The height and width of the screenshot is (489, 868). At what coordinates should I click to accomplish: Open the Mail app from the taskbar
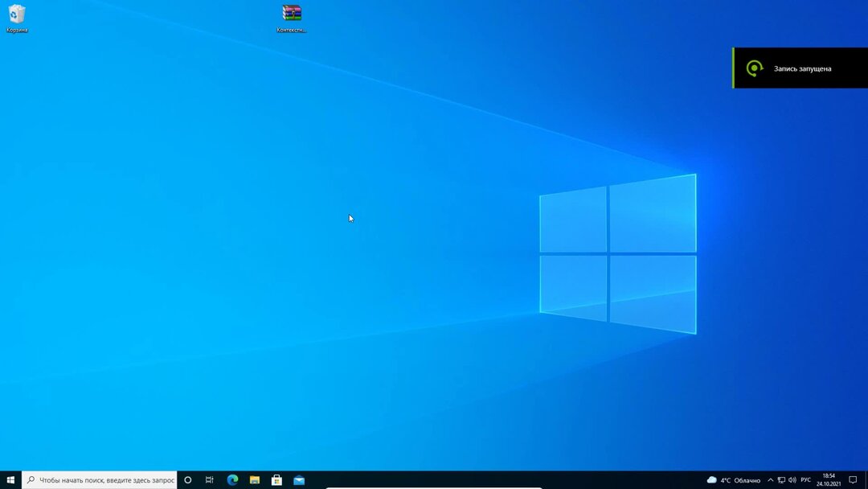297,480
